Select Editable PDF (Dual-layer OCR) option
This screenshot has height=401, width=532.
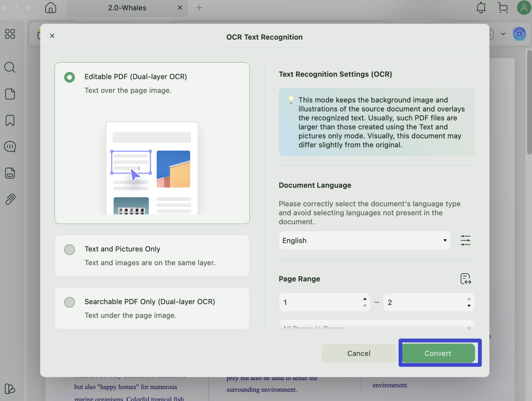[x=70, y=77]
